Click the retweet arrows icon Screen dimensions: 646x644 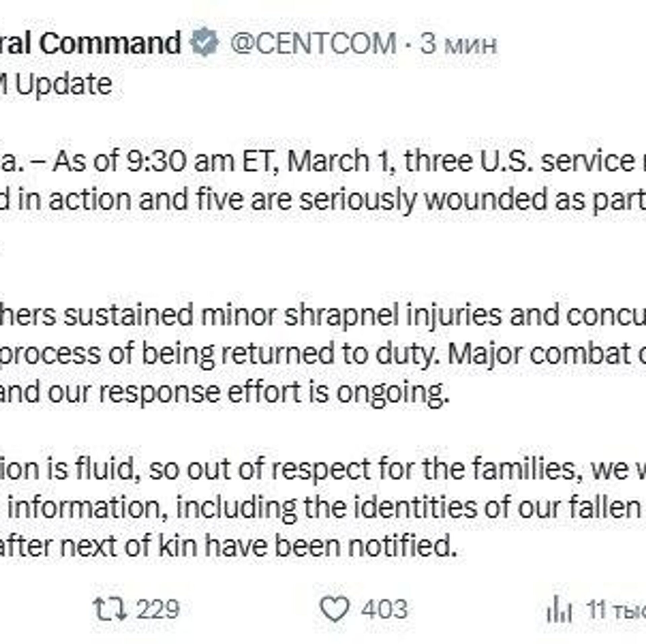[x=110, y=609]
